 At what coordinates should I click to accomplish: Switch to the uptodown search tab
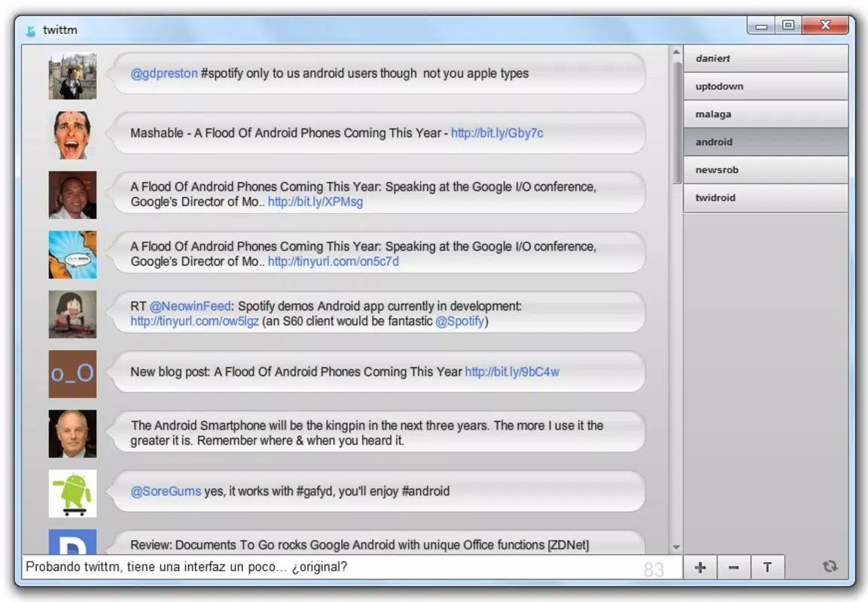click(766, 87)
